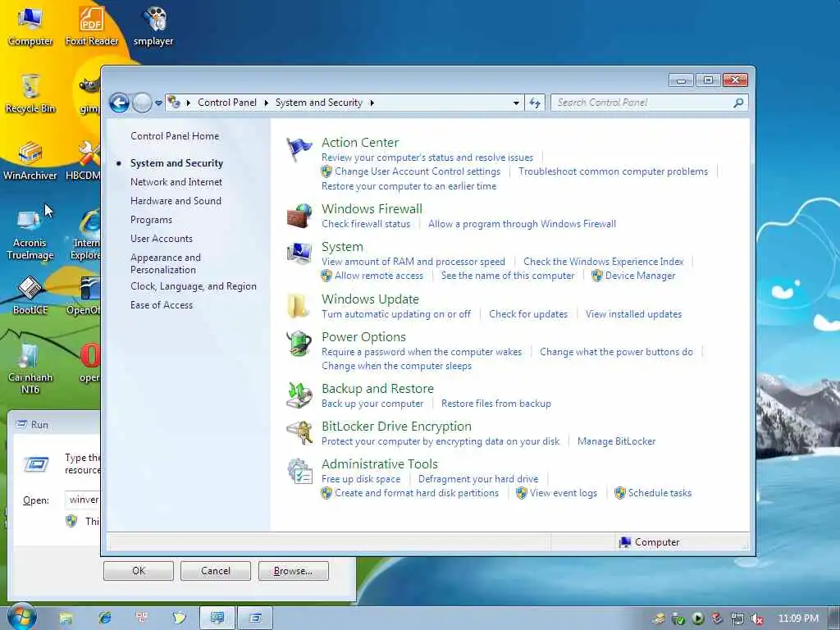Open the Windows Firewall heading
The image size is (840, 630).
tap(372, 209)
